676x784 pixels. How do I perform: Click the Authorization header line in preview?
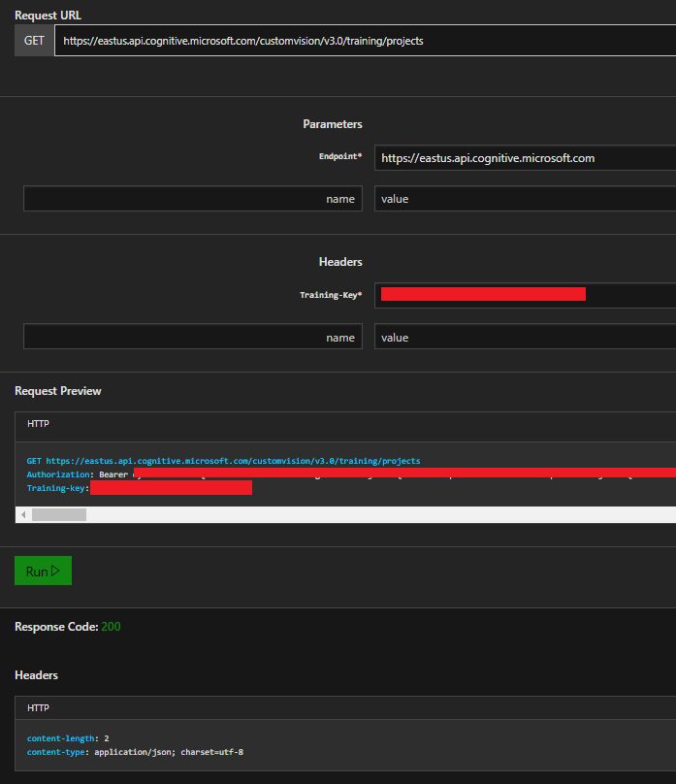(x=351, y=474)
